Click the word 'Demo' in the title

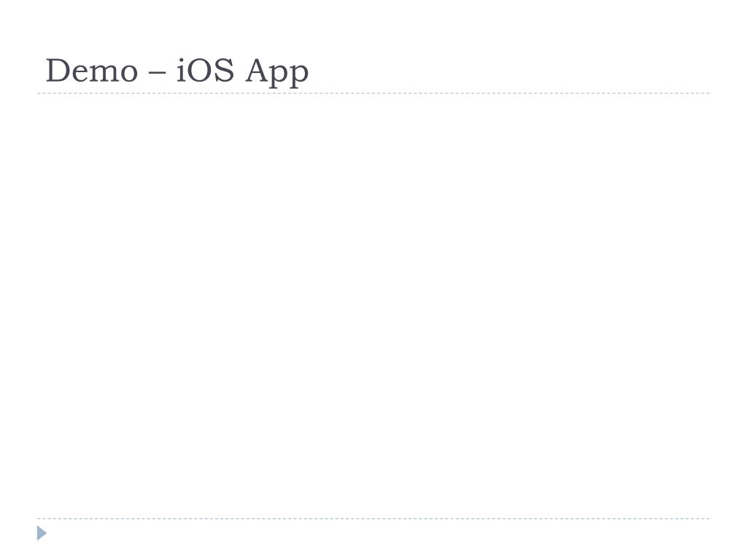click(92, 71)
